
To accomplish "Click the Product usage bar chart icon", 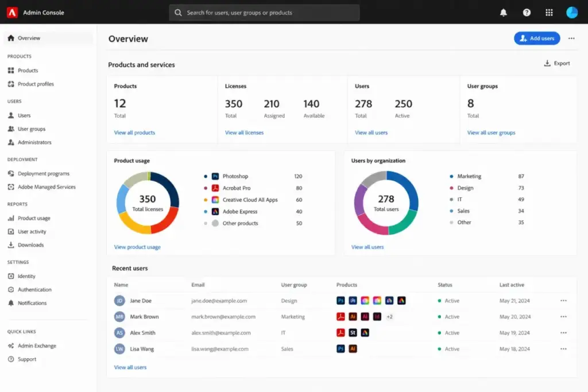I will click(11, 218).
